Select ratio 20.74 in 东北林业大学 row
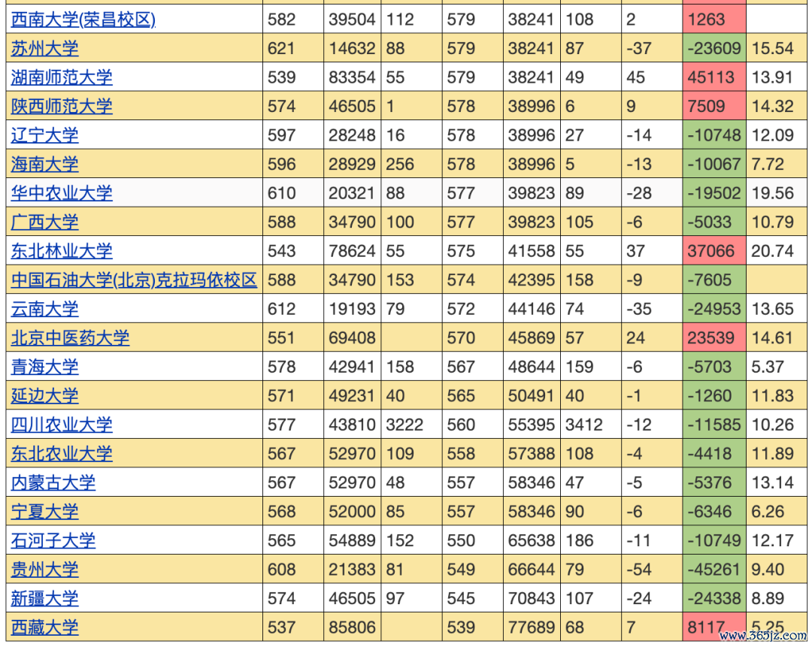 click(772, 252)
